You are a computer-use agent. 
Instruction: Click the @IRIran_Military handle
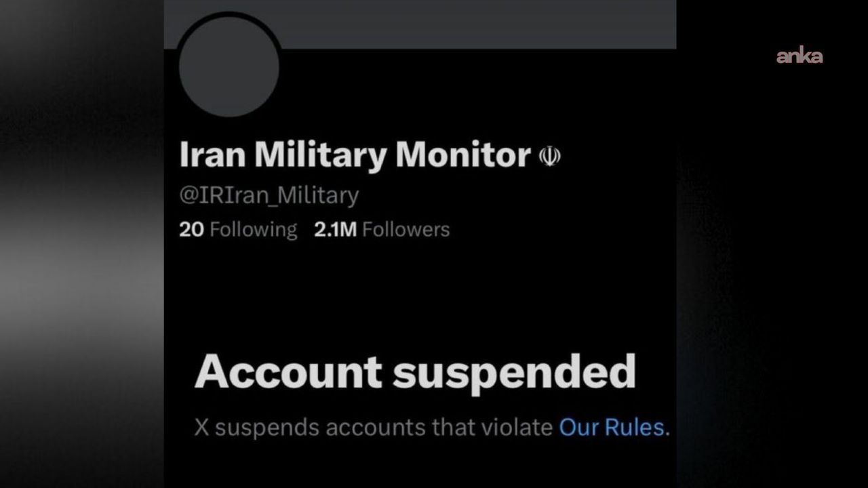tap(269, 195)
